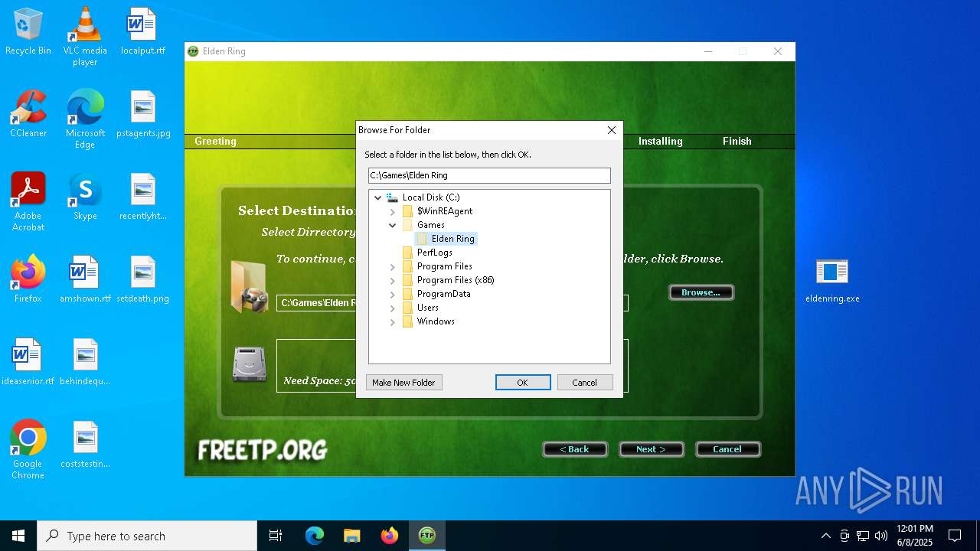Expand the Program Files folder node

pos(393,266)
